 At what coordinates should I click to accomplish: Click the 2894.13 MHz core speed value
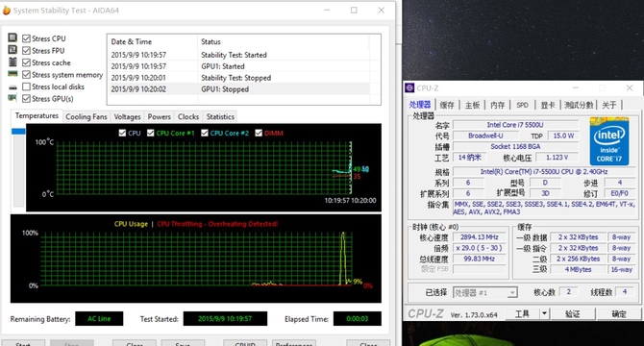[x=480, y=236]
